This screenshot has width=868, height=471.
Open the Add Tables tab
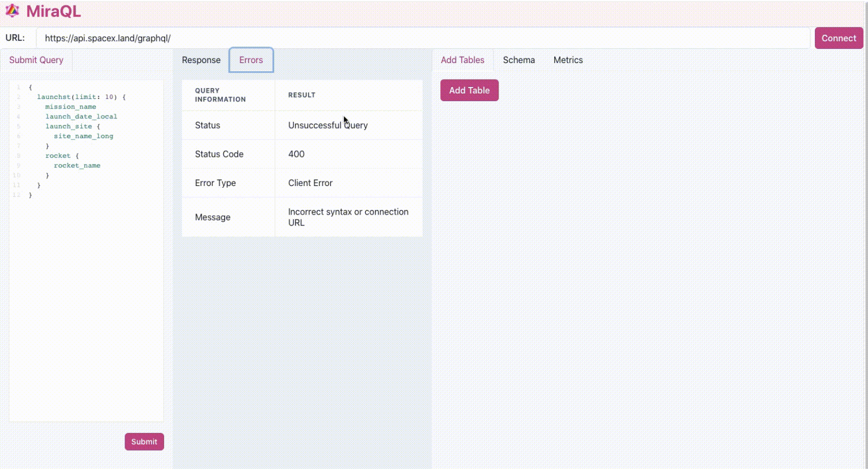pyautogui.click(x=463, y=60)
